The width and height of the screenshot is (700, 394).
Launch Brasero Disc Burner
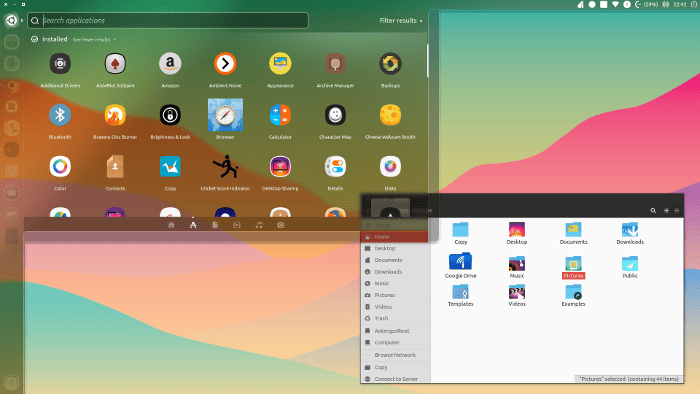coord(115,115)
